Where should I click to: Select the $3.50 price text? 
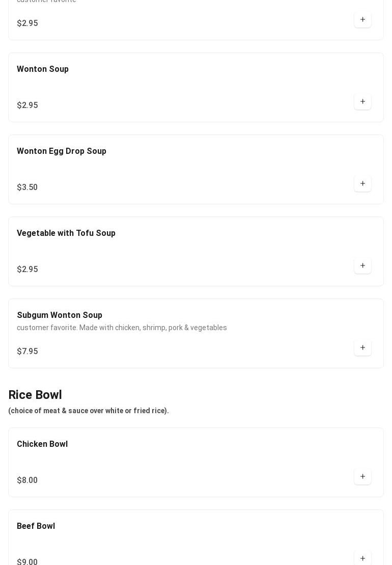(x=27, y=187)
